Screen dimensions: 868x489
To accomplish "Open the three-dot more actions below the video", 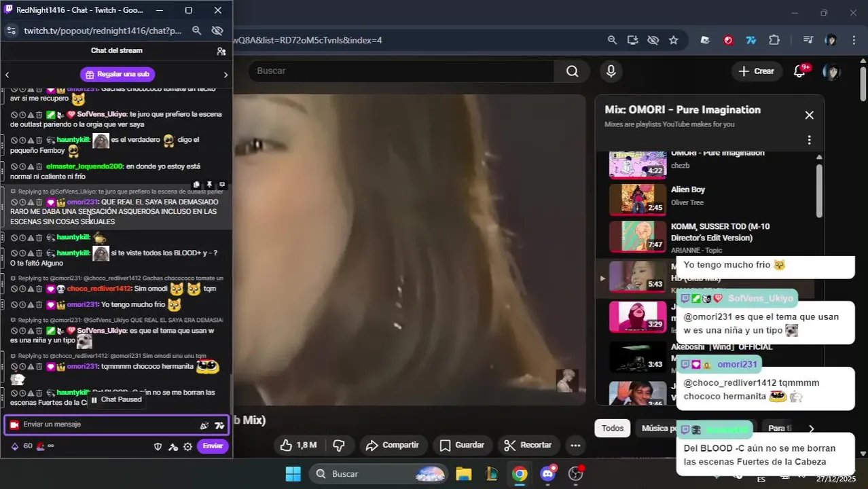I will coord(575,446).
